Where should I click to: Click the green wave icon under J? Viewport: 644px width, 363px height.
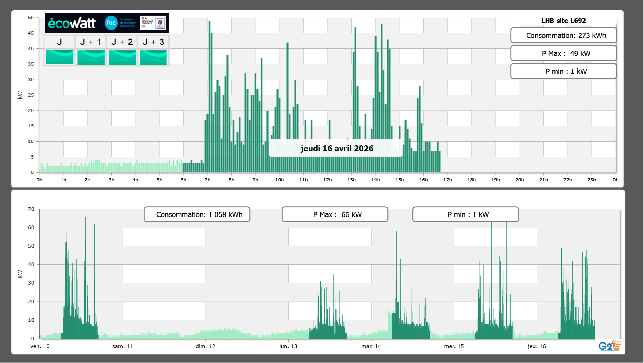(x=60, y=57)
